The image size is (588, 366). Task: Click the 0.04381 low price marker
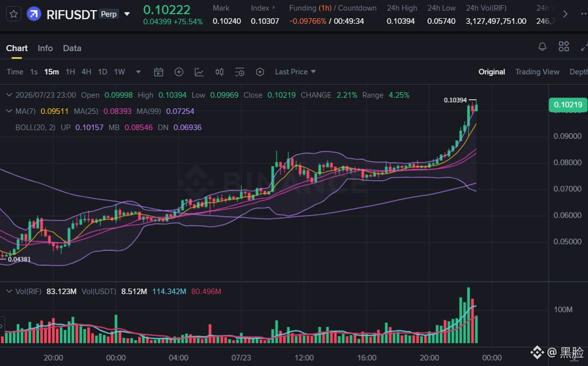pos(19,259)
